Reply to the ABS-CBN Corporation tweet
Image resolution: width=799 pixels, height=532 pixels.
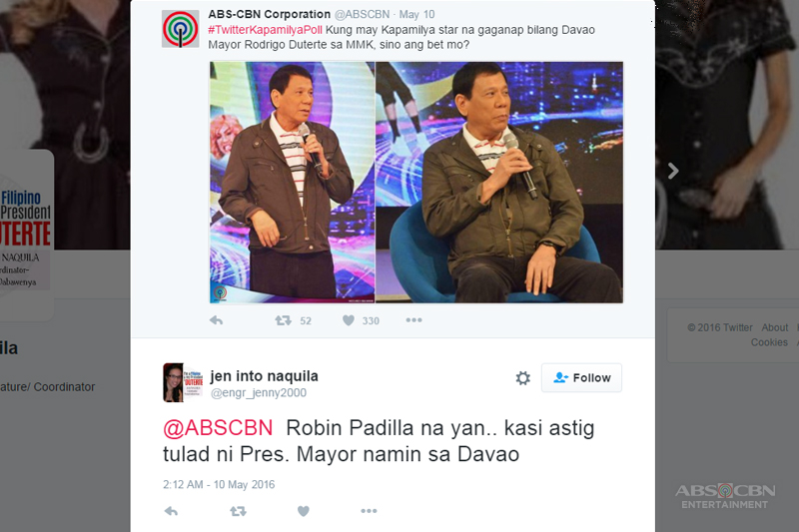[x=216, y=320]
